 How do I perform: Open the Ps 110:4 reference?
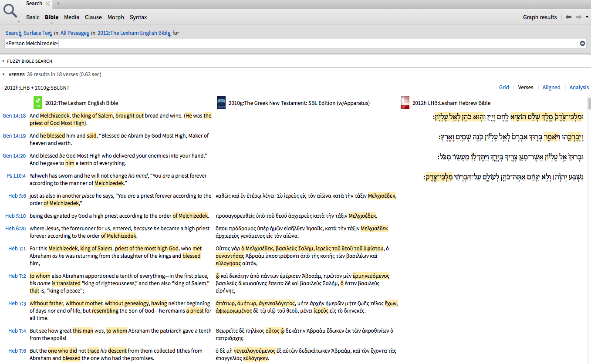pyautogui.click(x=16, y=176)
